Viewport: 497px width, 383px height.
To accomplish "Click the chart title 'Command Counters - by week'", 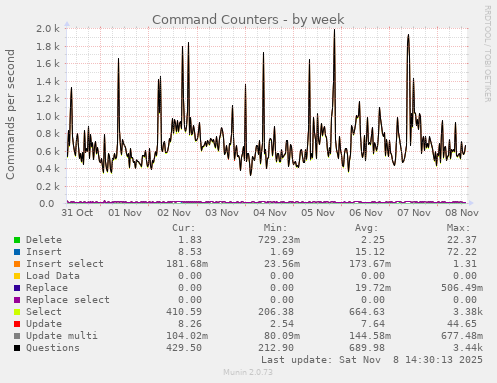I will pos(248,20).
